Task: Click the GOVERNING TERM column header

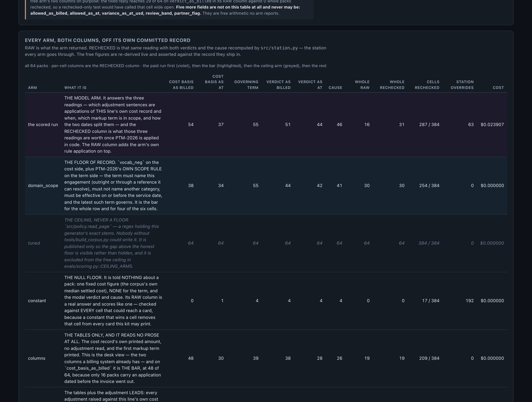Action: tap(246, 85)
